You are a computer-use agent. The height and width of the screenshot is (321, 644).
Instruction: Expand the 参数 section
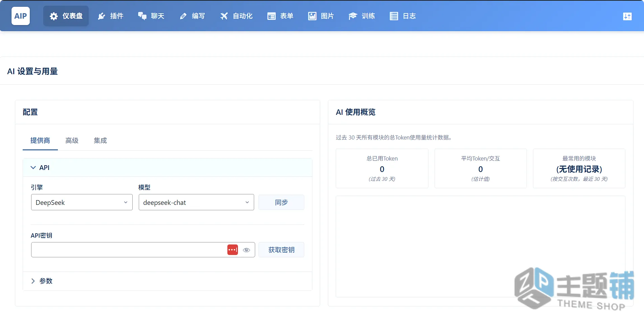167,281
